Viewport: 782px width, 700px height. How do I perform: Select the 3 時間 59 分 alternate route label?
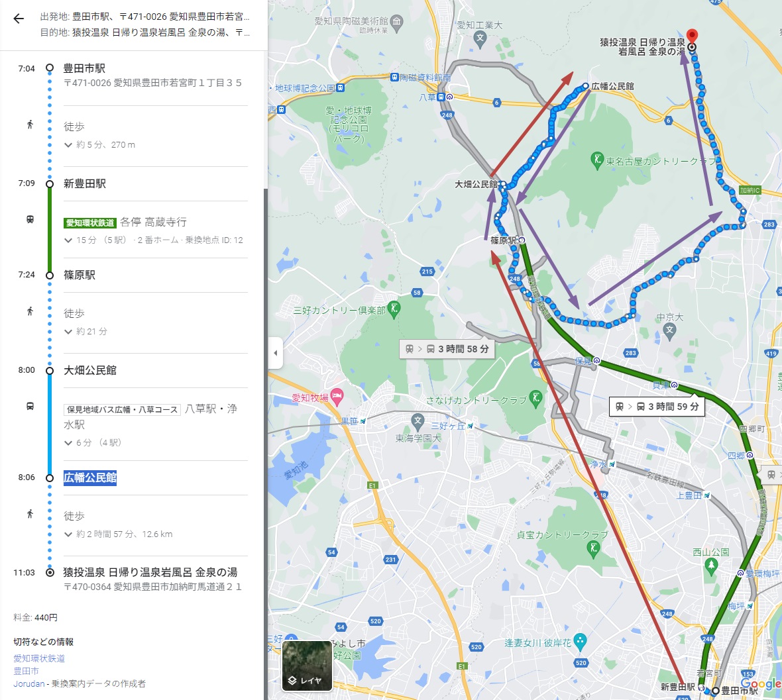[x=657, y=407]
